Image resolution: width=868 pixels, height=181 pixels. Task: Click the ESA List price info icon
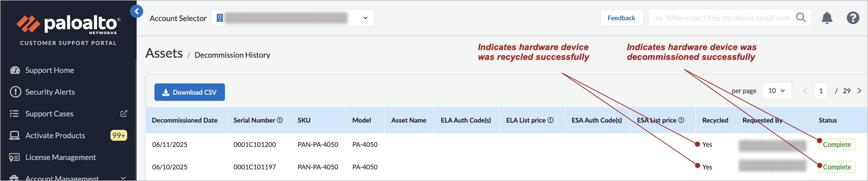pos(681,120)
